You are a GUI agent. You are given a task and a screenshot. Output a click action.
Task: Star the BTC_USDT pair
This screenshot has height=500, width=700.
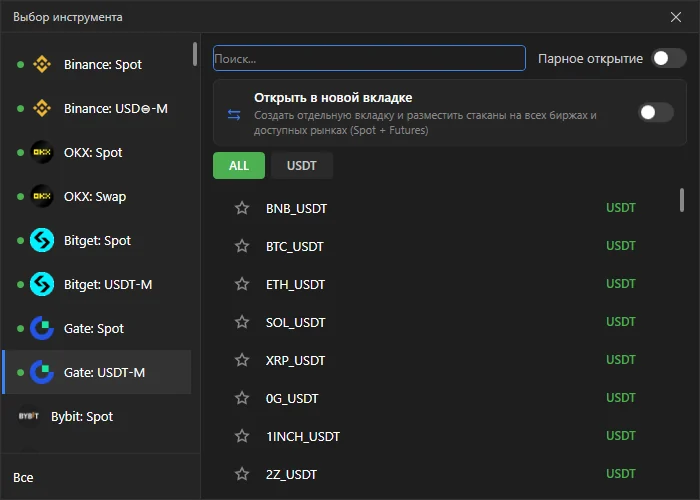(242, 246)
